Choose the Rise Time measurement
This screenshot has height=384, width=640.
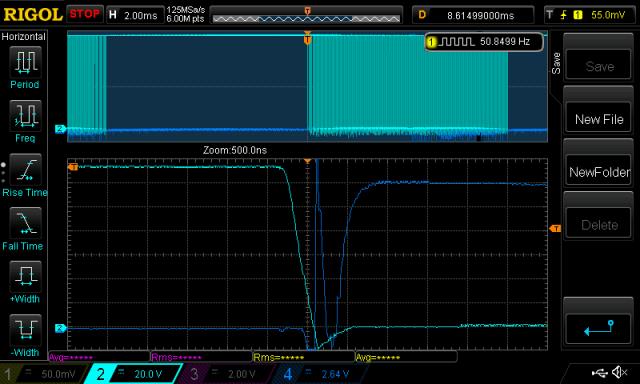pyautogui.click(x=25, y=170)
